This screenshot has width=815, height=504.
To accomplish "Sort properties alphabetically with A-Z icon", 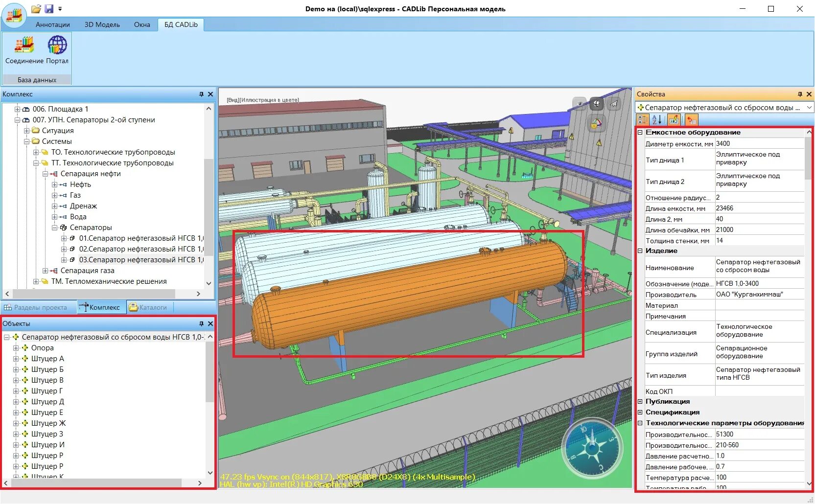I will point(657,119).
